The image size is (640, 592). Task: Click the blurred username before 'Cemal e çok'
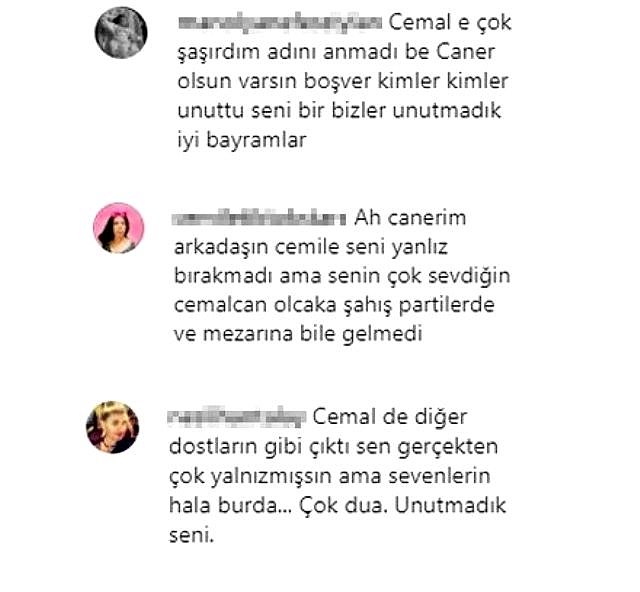(x=280, y=23)
